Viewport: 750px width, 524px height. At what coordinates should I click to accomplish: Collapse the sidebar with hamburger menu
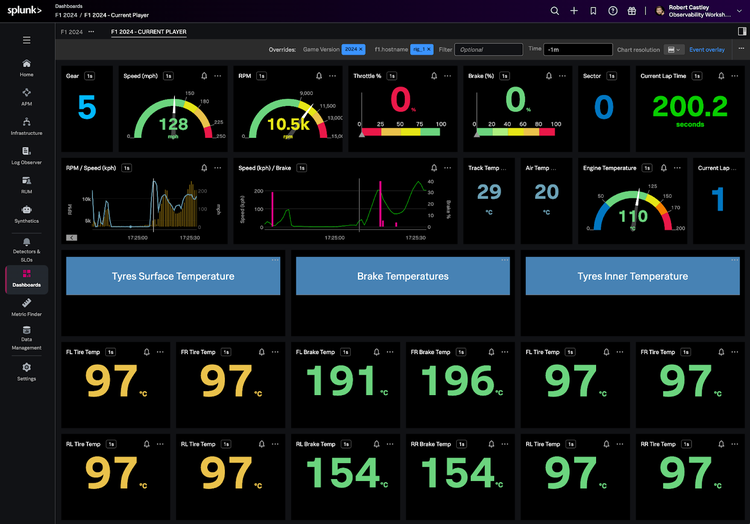tap(26, 40)
